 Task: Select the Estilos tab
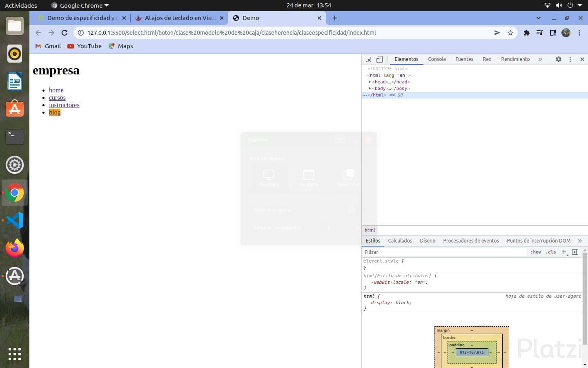pos(373,241)
